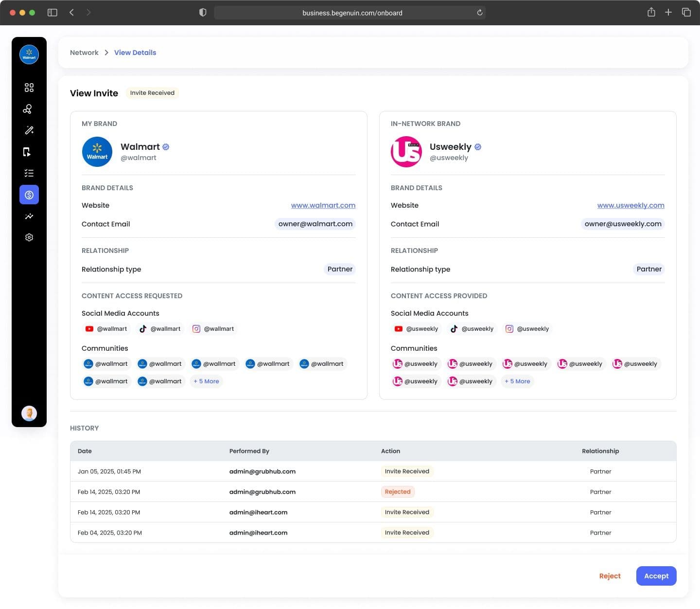Open a new tab with the plus icon
The image size is (700, 609).
pyautogui.click(x=668, y=12)
